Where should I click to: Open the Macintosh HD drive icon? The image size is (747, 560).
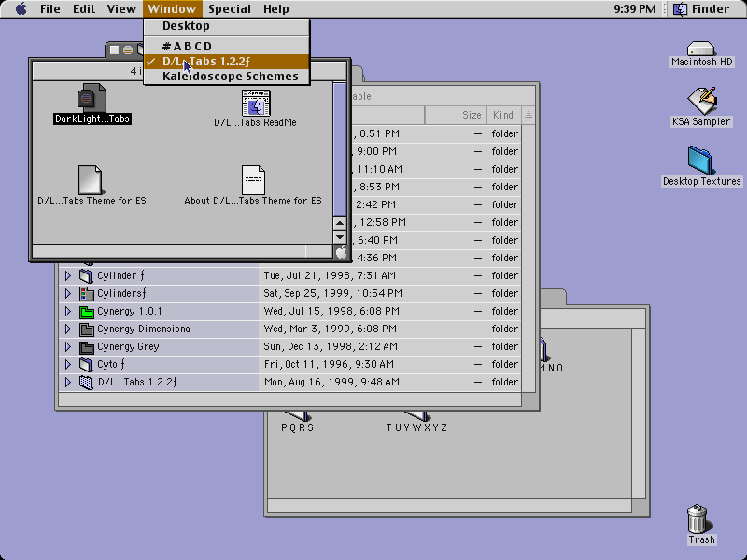coord(700,49)
